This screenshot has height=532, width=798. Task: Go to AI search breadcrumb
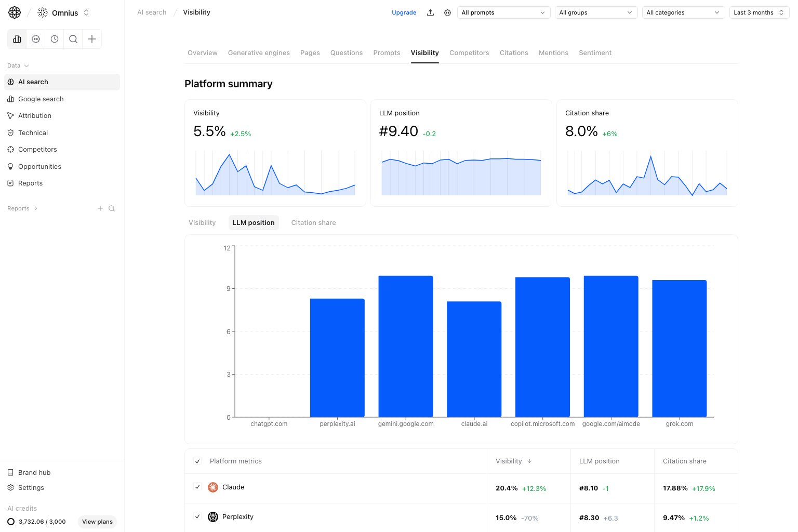pyautogui.click(x=152, y=12)
